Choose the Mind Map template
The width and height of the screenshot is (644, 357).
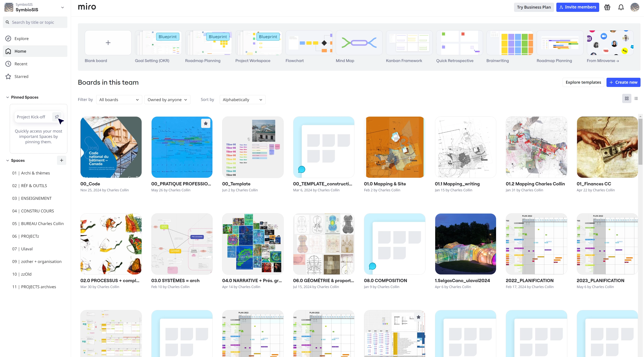(x=359, y=43)
